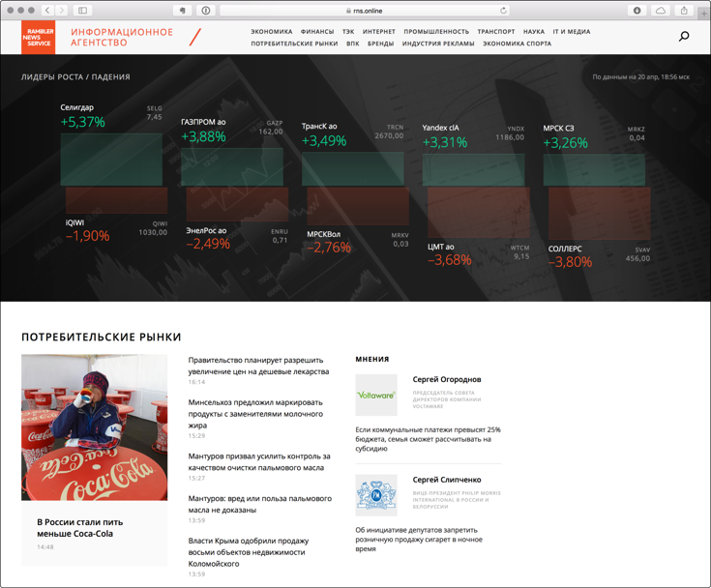
Task: Open Минсельхоз milk fat labeling article
Action: pyautogui.click(x=255, y=414)
